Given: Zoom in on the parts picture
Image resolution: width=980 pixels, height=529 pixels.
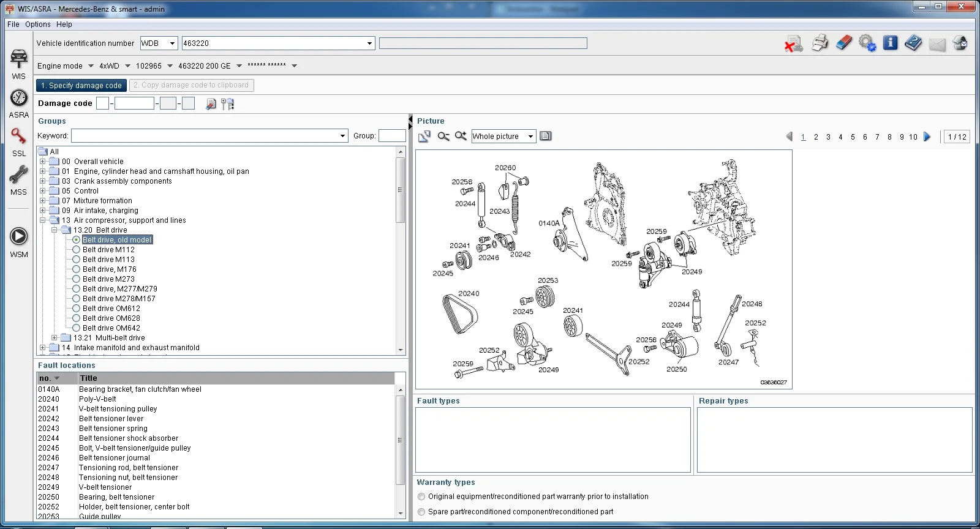Looking at the screenshot, I should pos(461,136).
